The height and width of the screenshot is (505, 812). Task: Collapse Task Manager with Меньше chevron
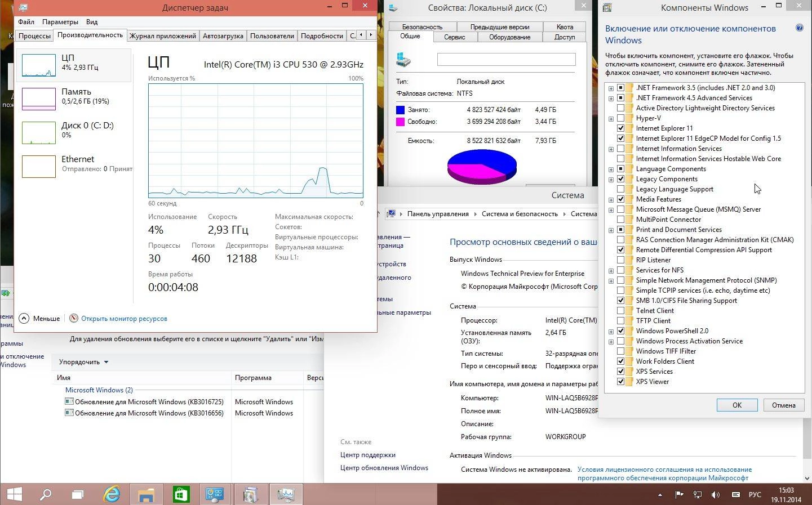click(x=24, y=318)
